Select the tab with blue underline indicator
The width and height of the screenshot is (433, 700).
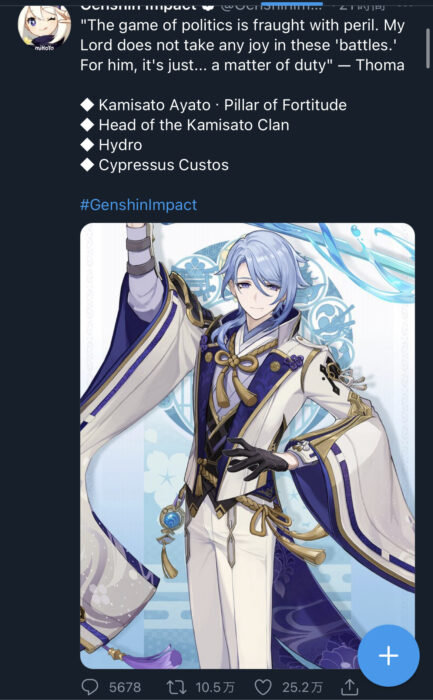(x=291, y=3)
